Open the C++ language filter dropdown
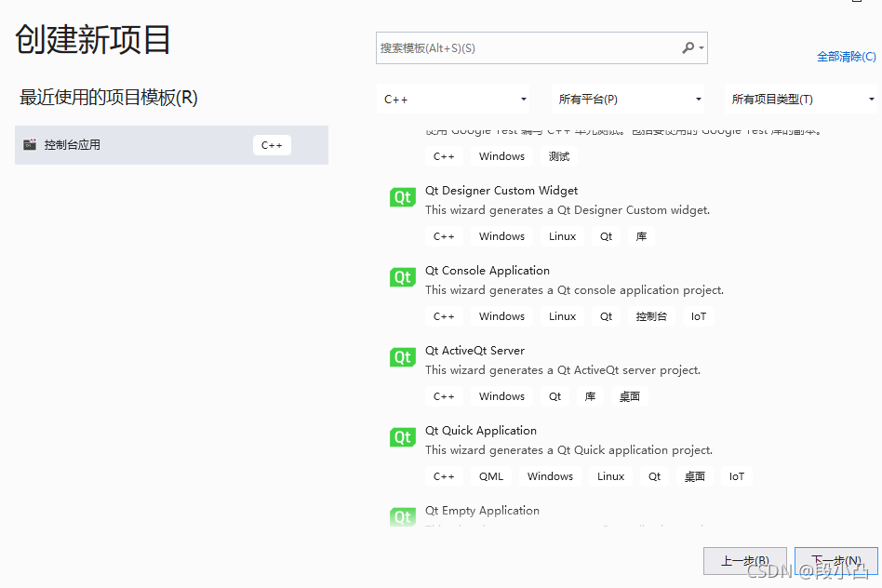This screenshot has height=588, width=882. coord(454,99)
